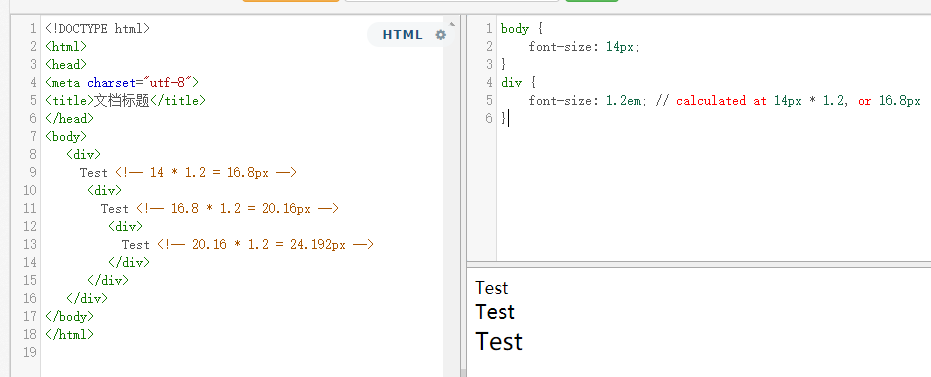931x377 pixels.
Task: Click the body selector in CSS editor
Action: point(515,28)
